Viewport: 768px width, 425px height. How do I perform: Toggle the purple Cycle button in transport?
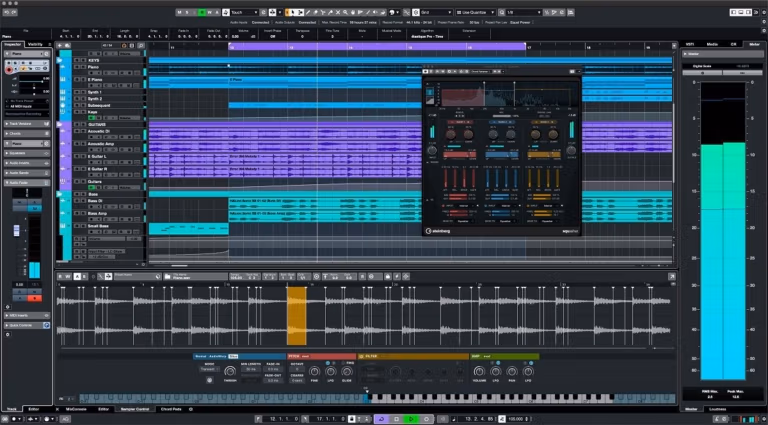pos(382,419)
